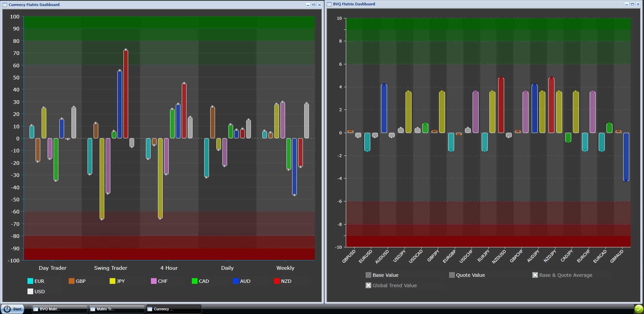This screenshot has width=644, height=314.
Task: Click the Start button
Action: tap(13, 309)
